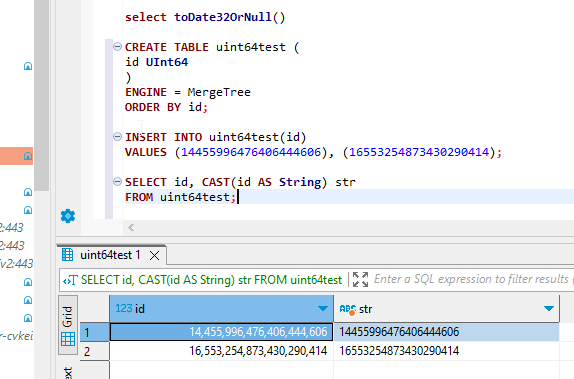Open the id column sort dropdown arrow
The image size is (574, 379).
[x=323, y=309]
